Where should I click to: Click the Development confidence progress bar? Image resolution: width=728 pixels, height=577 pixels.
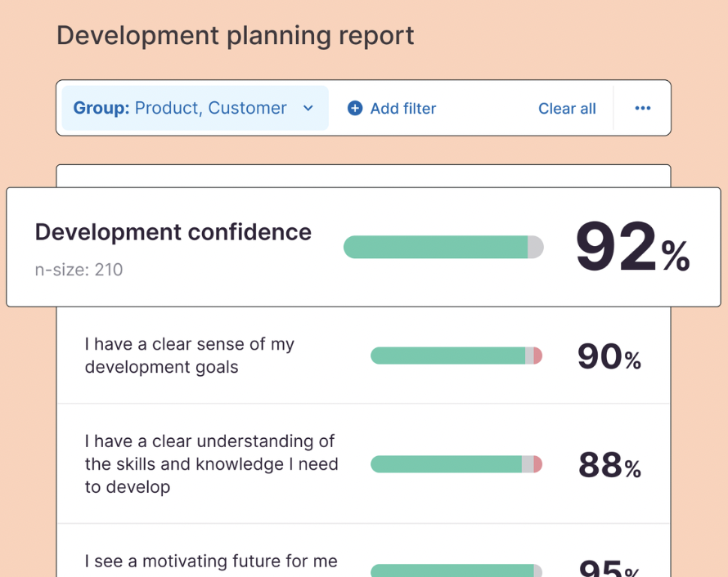click(443, 246)
